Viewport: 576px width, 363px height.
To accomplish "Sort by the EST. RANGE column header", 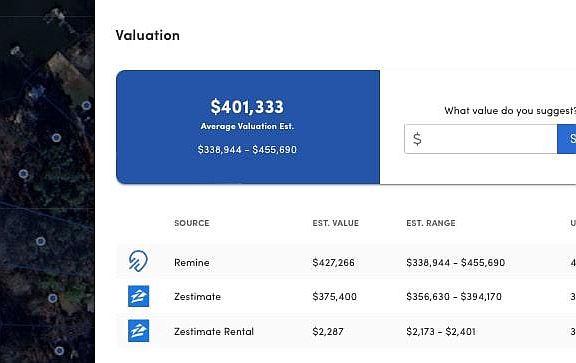I will [431, 223].
